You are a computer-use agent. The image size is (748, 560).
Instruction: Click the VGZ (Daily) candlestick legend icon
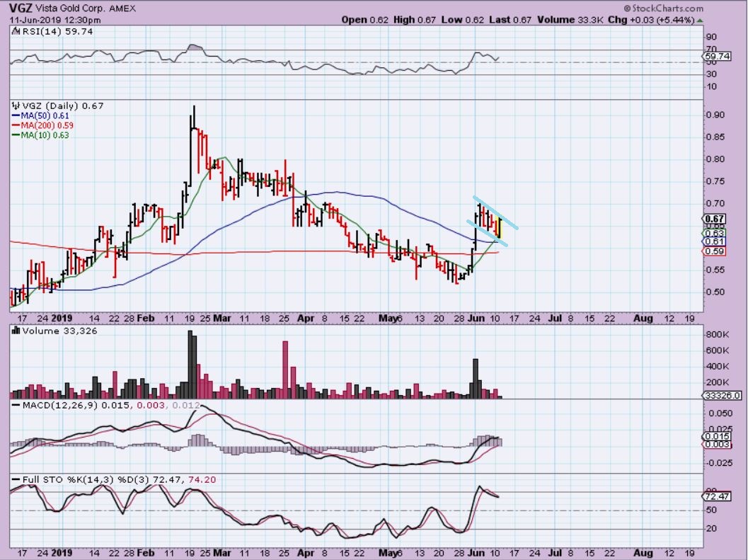pos(16,106)
